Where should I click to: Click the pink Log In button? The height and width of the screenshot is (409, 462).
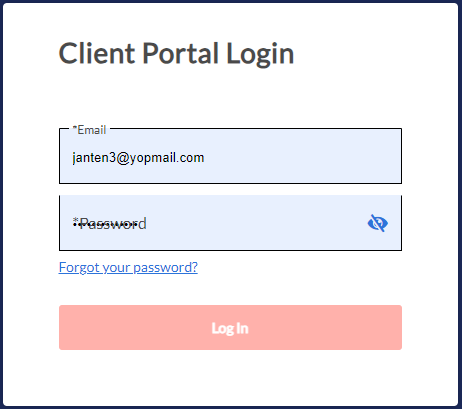click(x=230, y=328)
